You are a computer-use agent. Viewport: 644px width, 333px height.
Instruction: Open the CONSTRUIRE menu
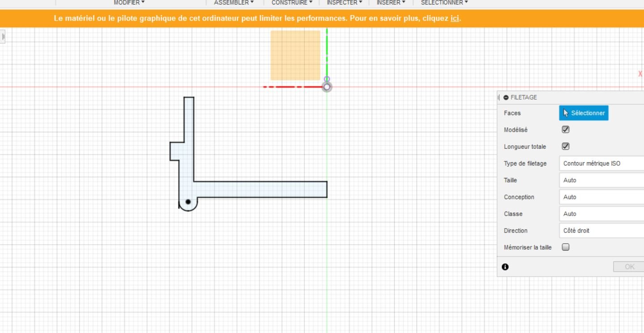click(x=292, y=3)
